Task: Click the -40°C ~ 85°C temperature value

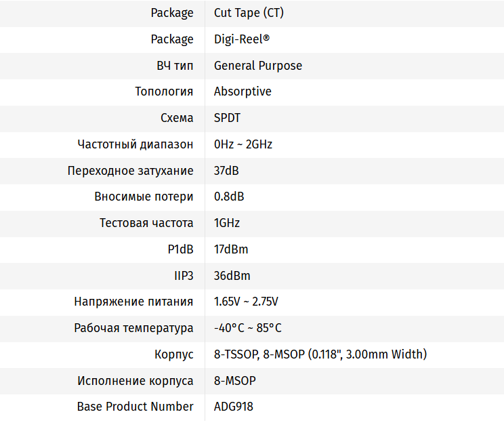Action: (247, 328)
